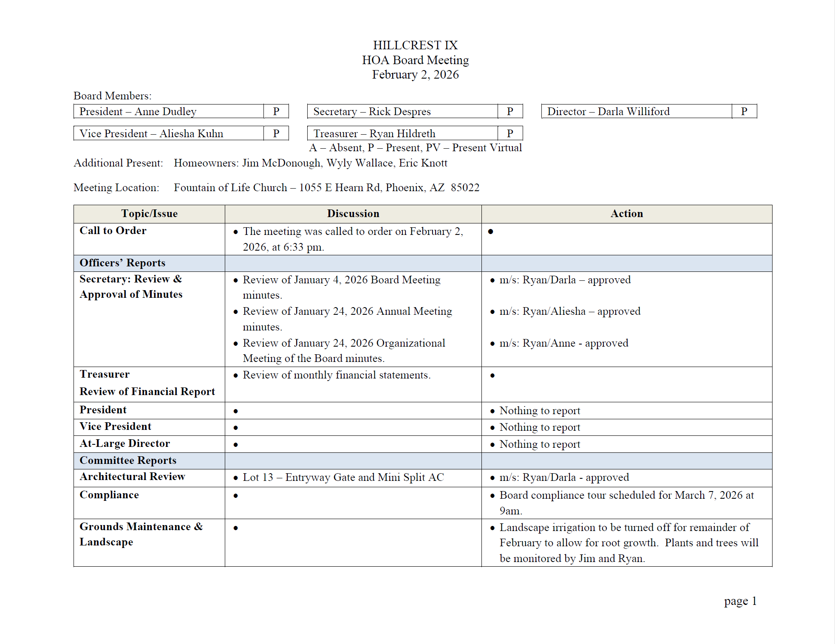The image size is (835, 644).
Task: Click the 'Architectural Review' topic cell
Action: (x=132, y=477)
